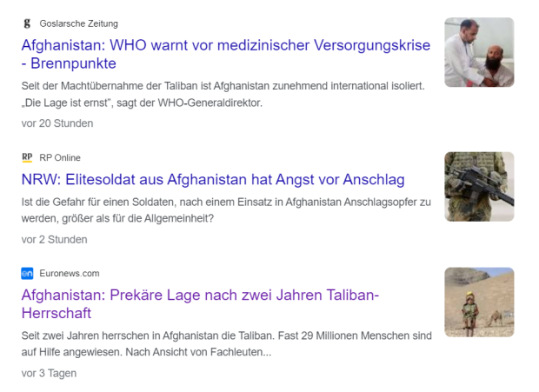This screenshot has height=392, width=539.
Task: Click the snippet about Machtübernahme der Taliban
Action: [x=223, y=94]
